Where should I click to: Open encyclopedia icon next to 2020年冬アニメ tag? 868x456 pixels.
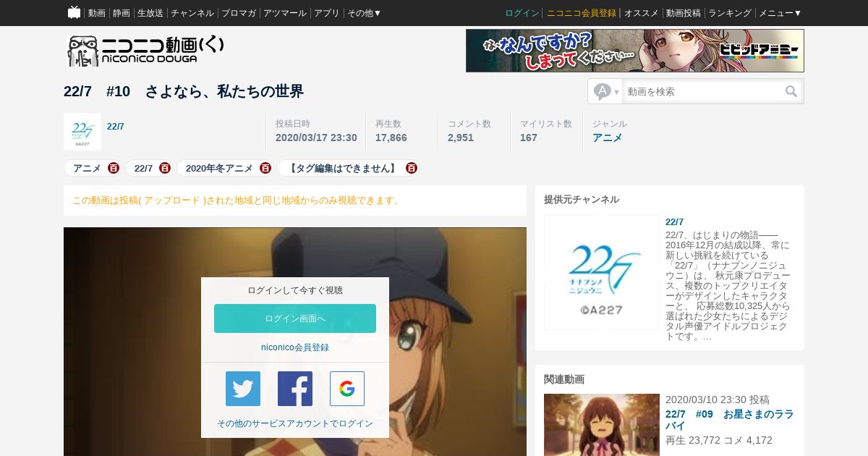click(x=265, y=168)
